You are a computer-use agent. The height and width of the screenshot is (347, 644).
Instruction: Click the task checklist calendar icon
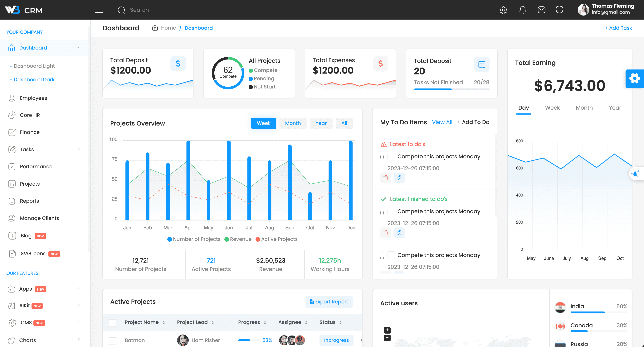coord(482,64)
